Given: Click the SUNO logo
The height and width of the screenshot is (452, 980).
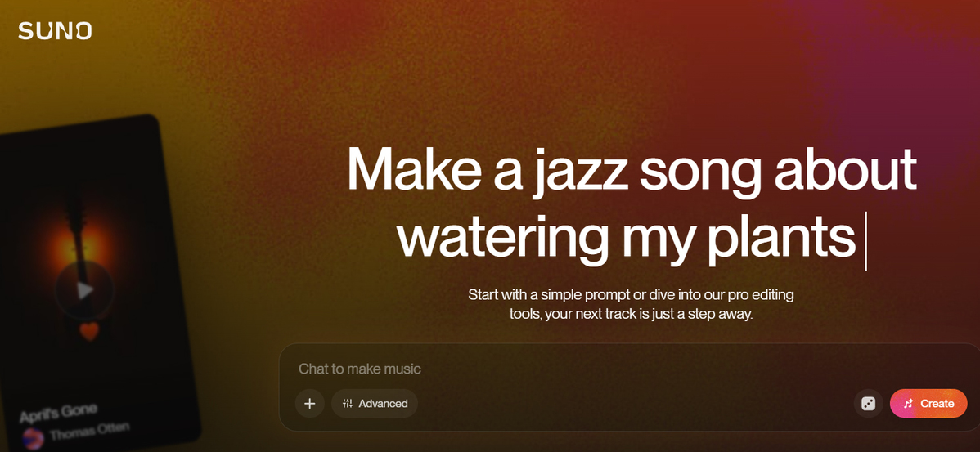Looking at the screenshot, I should (x=55, y=31).
